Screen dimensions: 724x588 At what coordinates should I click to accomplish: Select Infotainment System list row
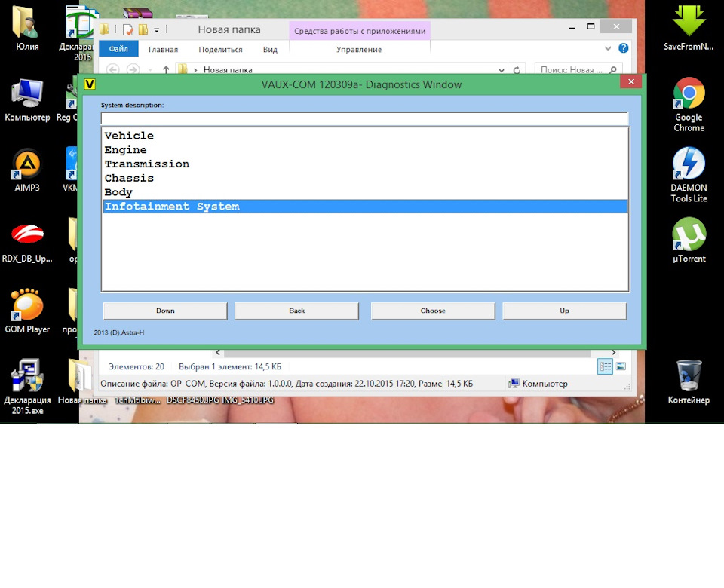pos(365,207)
